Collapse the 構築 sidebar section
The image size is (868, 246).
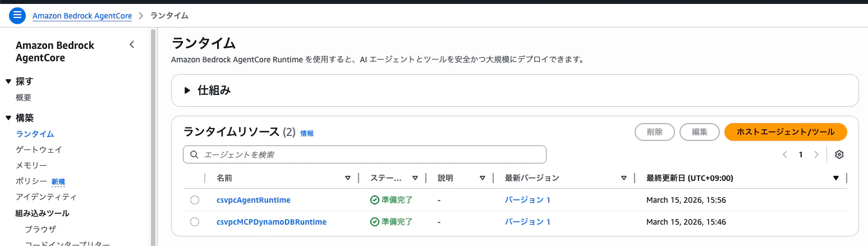click(x=8, y=118)
